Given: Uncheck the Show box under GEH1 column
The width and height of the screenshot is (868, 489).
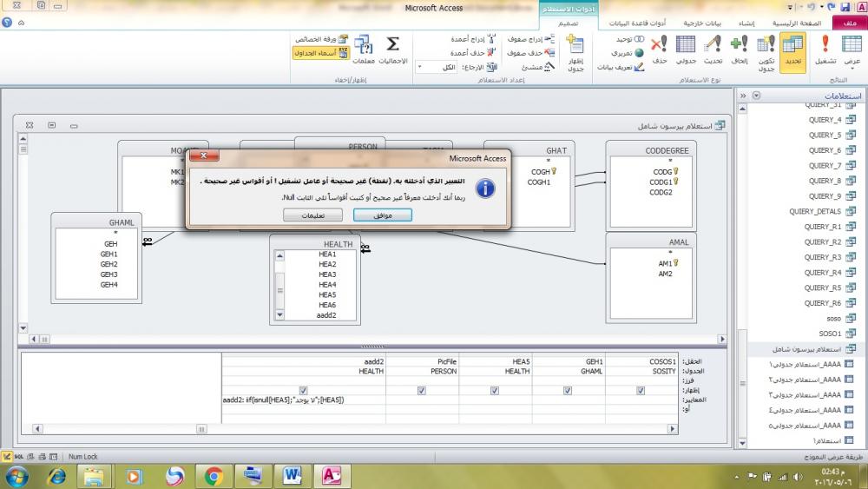Looking at the screenshot, I should coord(568,391).
